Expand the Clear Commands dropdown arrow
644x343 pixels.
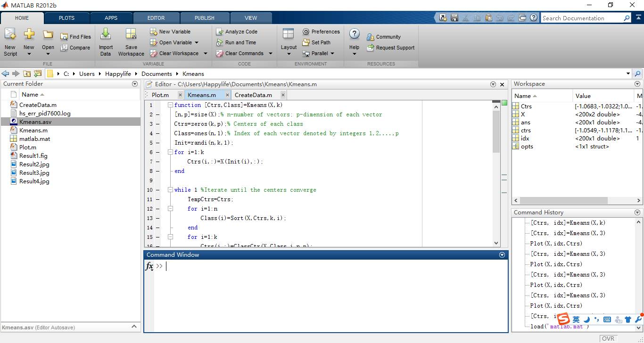point(271,53)
